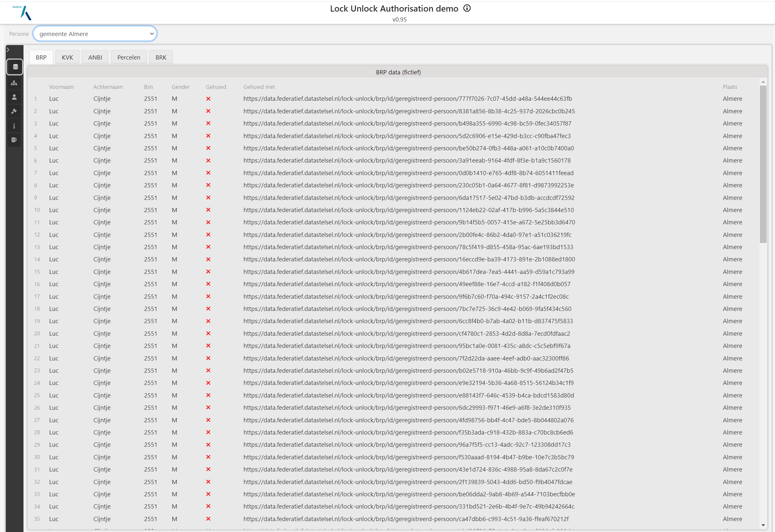Click Plaats 'Almere' in row 1

point(732,99)
